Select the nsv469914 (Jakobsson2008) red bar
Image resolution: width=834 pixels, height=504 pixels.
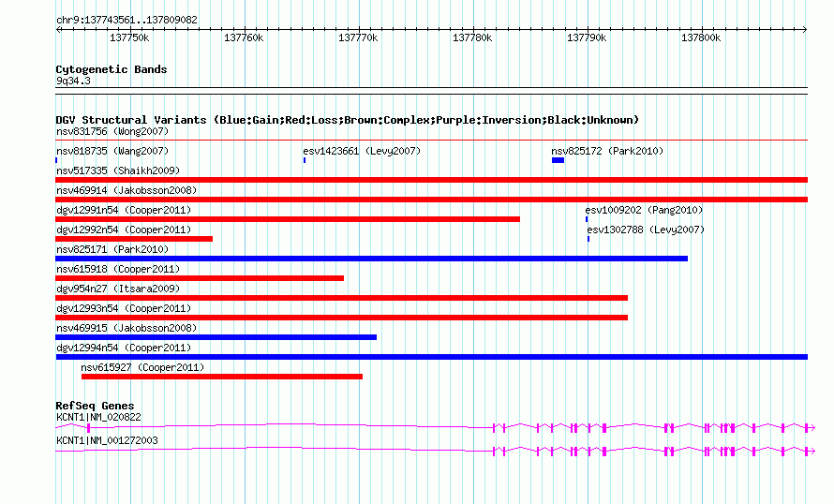[431, 200]
